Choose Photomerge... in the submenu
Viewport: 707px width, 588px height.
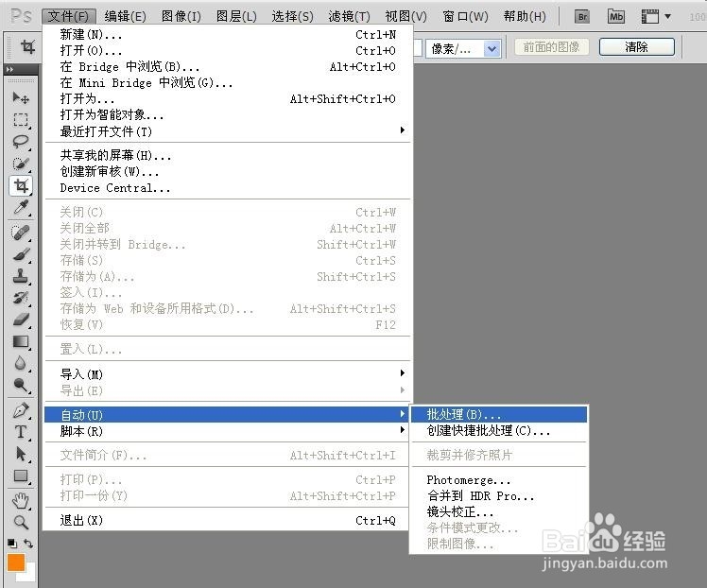tap(499, 480)
